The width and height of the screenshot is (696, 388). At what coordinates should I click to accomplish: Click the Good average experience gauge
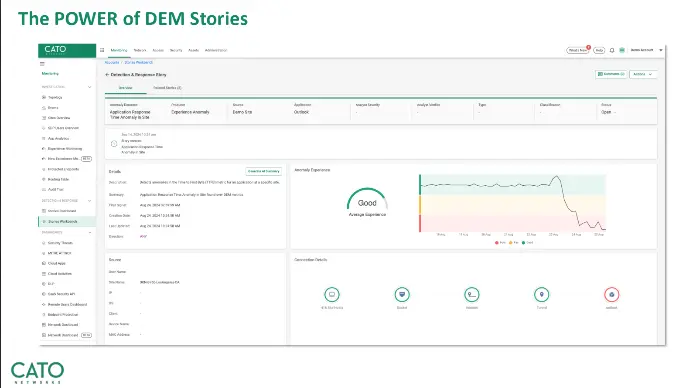tap(367, 202)
